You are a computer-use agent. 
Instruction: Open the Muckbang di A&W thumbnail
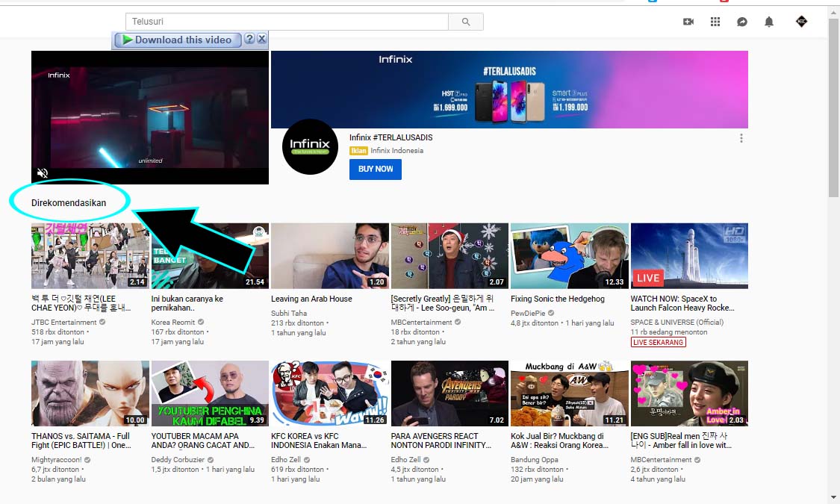pos(570,393)
